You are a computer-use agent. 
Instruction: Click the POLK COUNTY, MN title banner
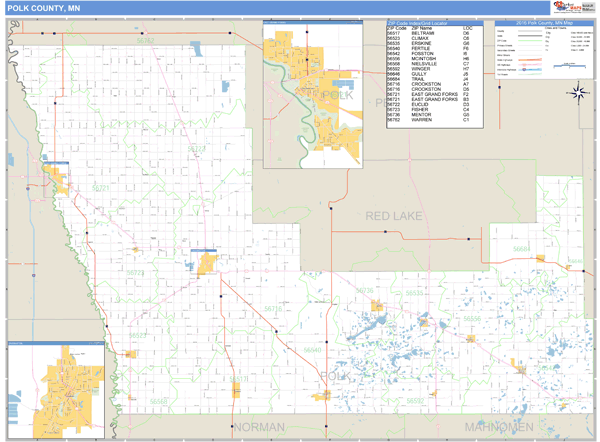tap(40, 8)
